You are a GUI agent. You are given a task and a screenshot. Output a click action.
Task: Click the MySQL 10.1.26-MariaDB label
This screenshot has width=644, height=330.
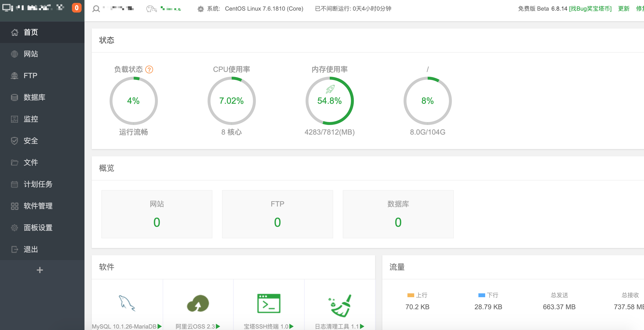pyautogui.click(x=124, y=326)
